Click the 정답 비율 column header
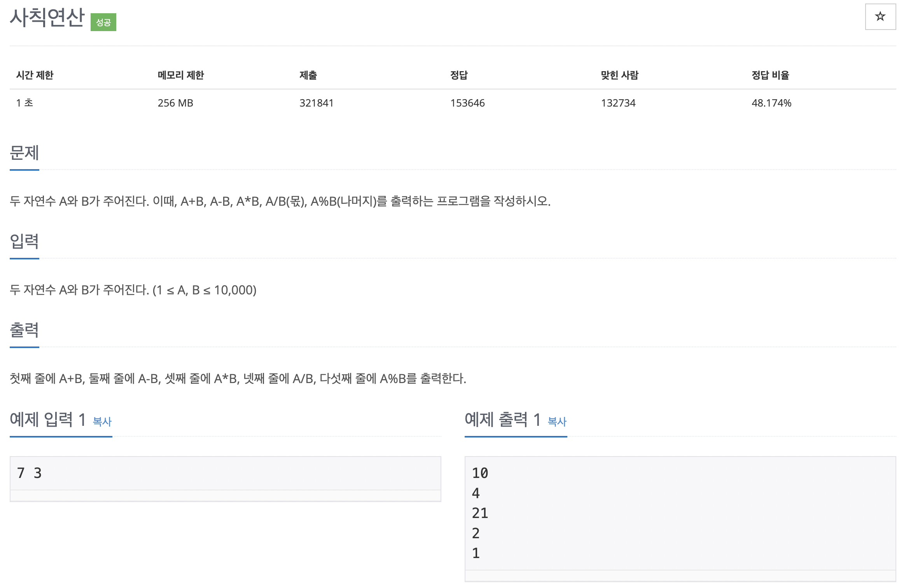 pyautogui.click(x=770, y=75)
